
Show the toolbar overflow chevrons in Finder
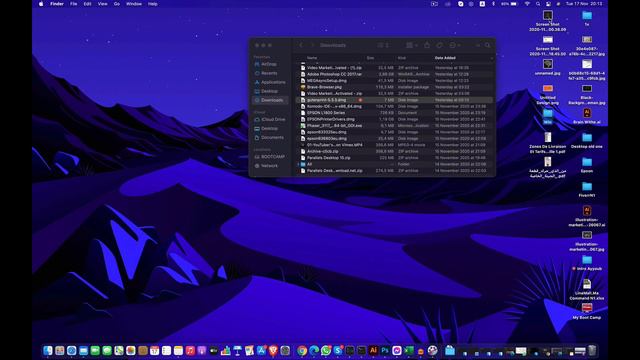pos(477,45)
